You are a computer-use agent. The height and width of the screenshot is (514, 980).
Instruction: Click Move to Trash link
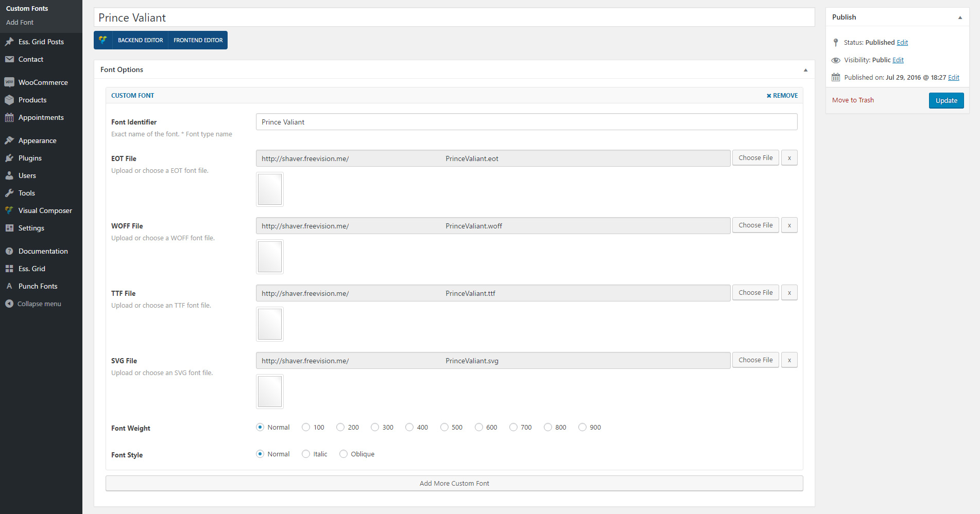pos(853,100)
